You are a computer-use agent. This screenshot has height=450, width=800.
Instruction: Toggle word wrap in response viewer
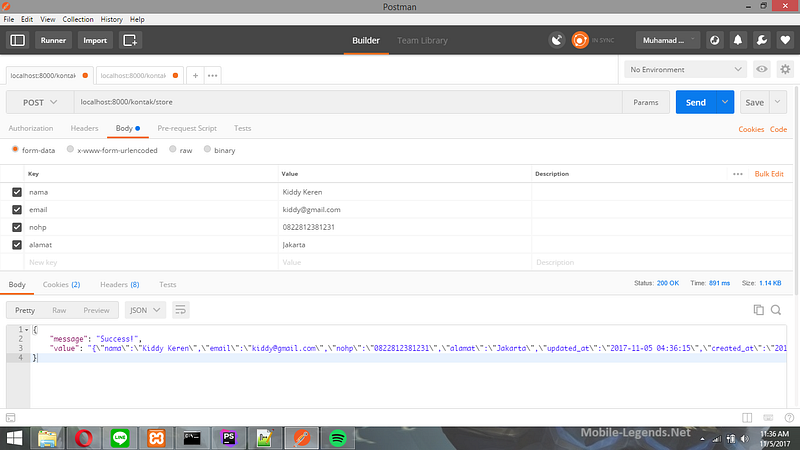coord(180,310)
